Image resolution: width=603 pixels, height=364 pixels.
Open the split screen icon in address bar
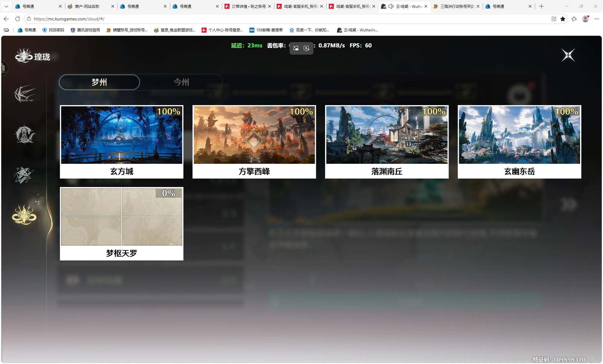(x=554, y=19)
